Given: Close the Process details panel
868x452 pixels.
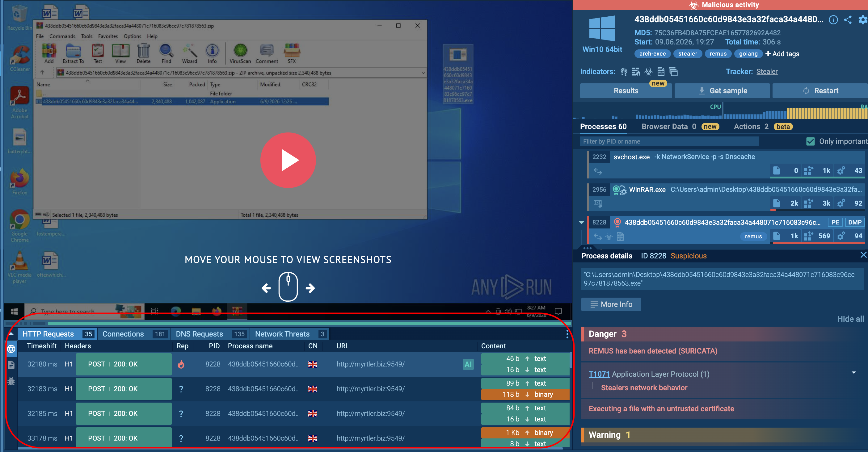Looking at the screenshot, I should 863,255.
